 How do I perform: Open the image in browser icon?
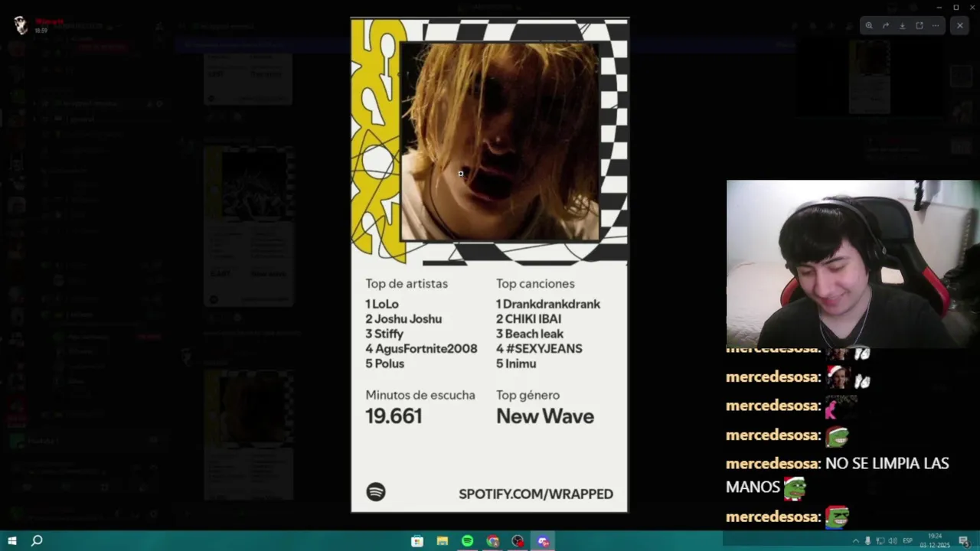(x=920, y=25)
